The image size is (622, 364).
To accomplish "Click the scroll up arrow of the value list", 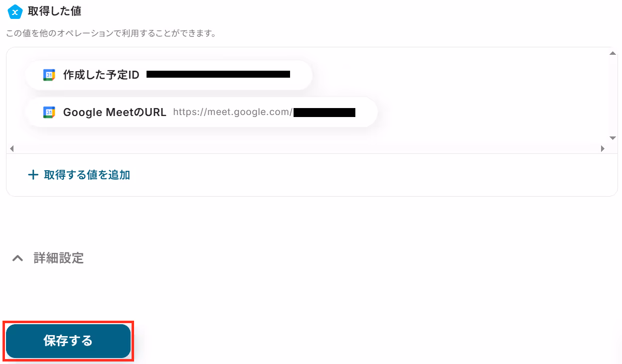I will click(613, 53).
